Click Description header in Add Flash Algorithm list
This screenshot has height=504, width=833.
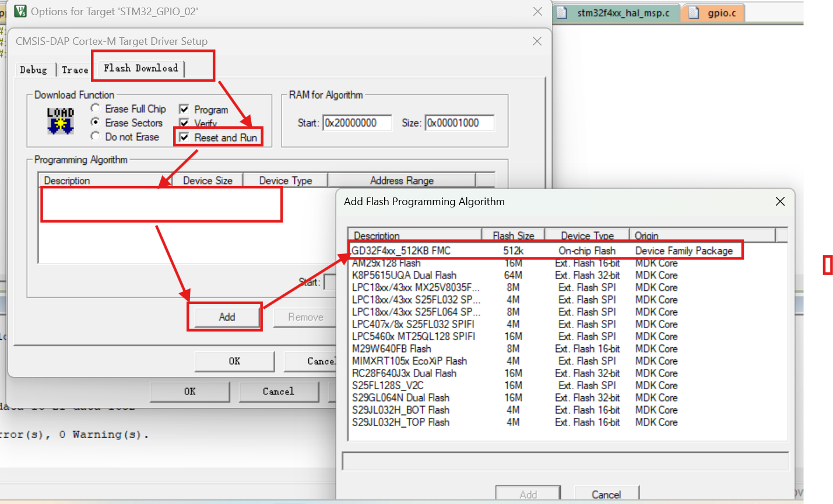tap(415, 235)
